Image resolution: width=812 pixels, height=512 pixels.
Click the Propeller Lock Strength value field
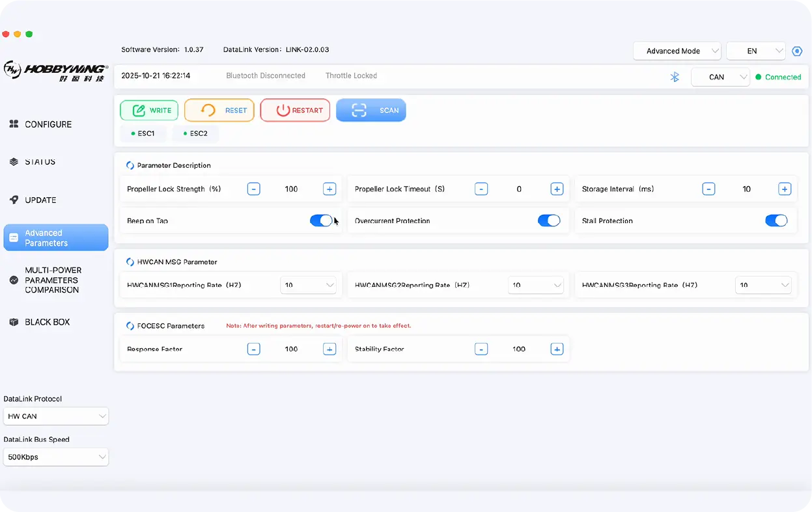click(291, 189)
